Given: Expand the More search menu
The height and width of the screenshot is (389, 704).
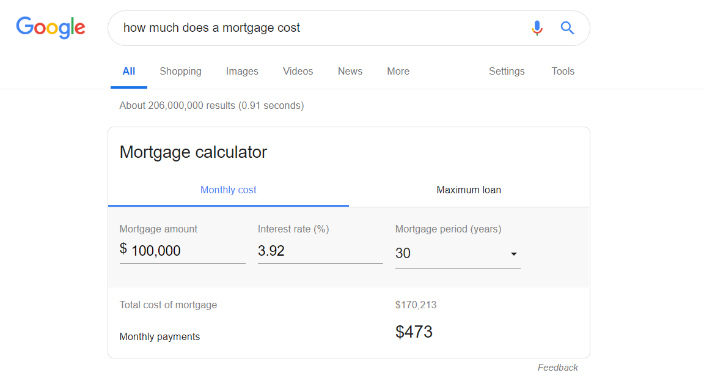Looking at the screenshot, I should click(x=398, y=71).
